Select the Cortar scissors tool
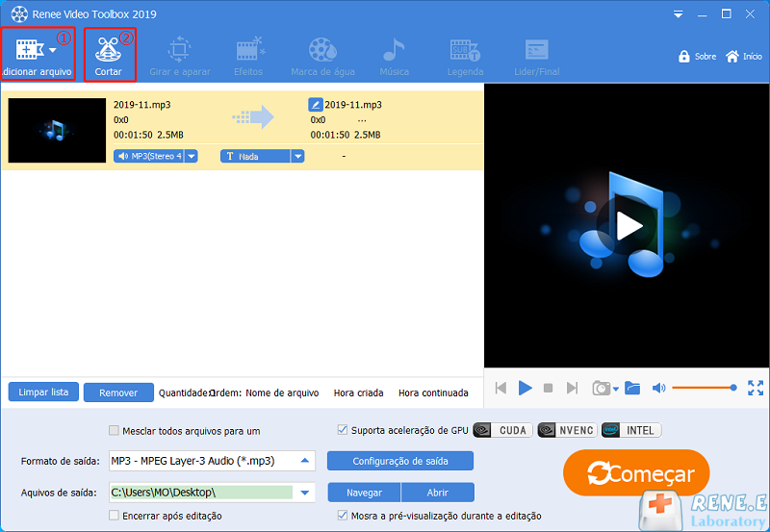 point(109,54)
